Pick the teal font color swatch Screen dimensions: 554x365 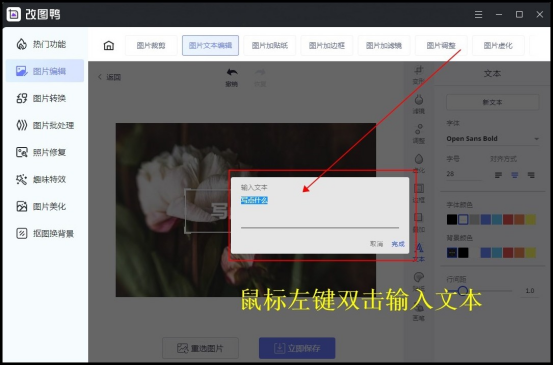(x=497, y=219)
